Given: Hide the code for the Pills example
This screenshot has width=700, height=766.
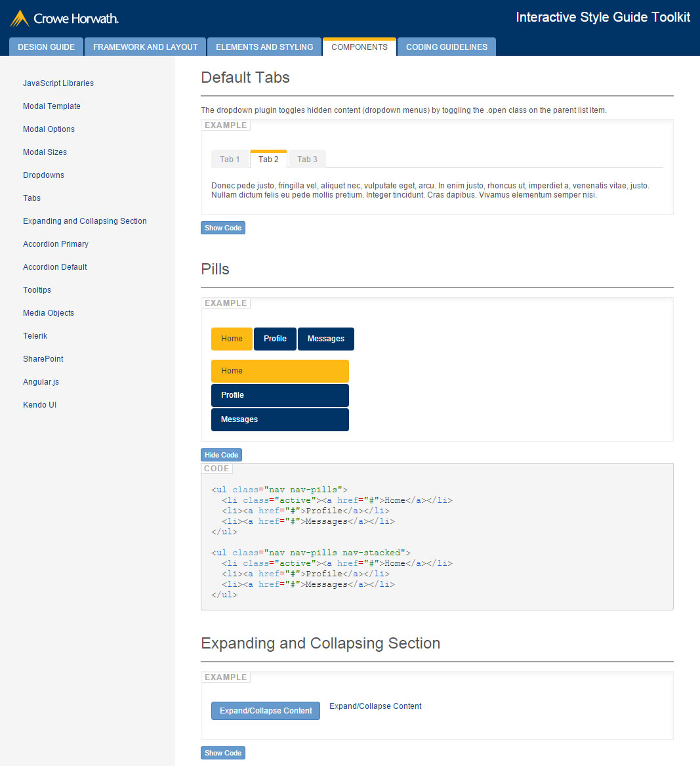Looking at the screenshot, I should pyautogui.click(x=221, y=454).
